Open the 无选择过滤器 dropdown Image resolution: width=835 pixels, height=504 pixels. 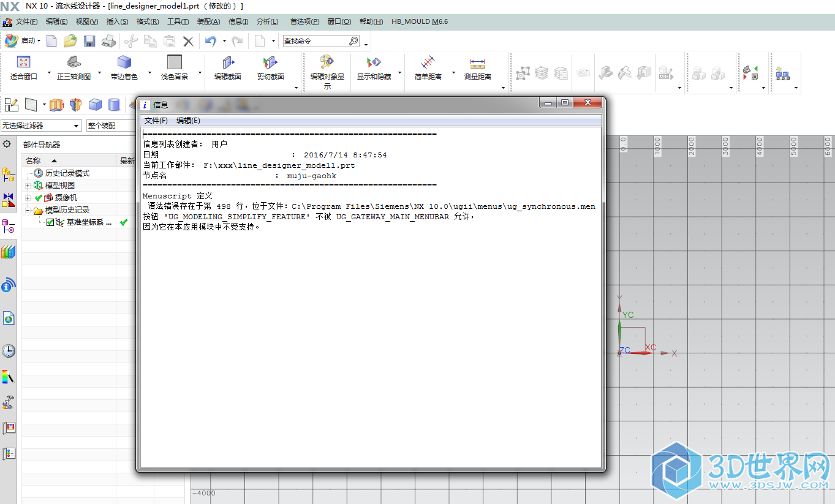(41, 126)
